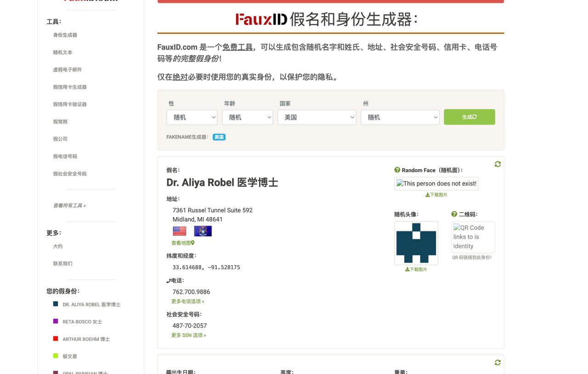Click the random avatar thumbnail image
The width and height of the screenshot is (588, 374).
point(416,243)
